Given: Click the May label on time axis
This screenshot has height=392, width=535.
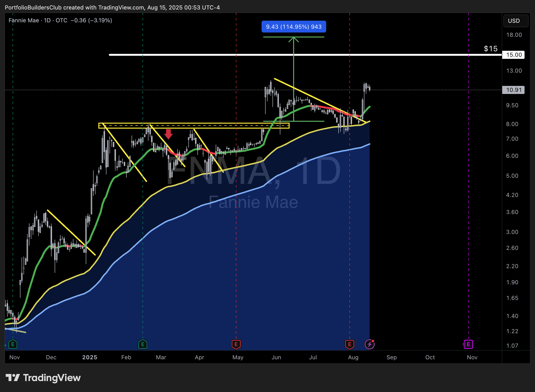Looking at the screenshot, I should (238, 357).
